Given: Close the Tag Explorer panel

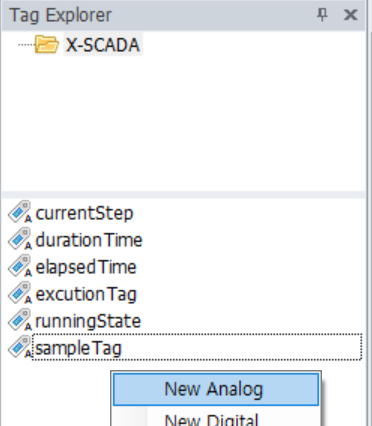Looking at the screenshot, I should (350, 15).
